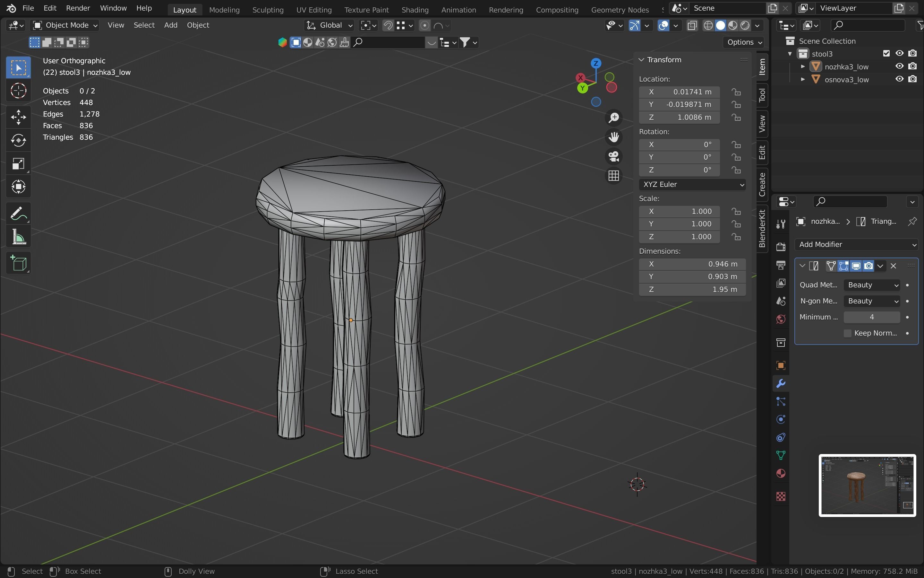
Task: Open the Add Modifier dropdown
Action: (x=856, y=245)
